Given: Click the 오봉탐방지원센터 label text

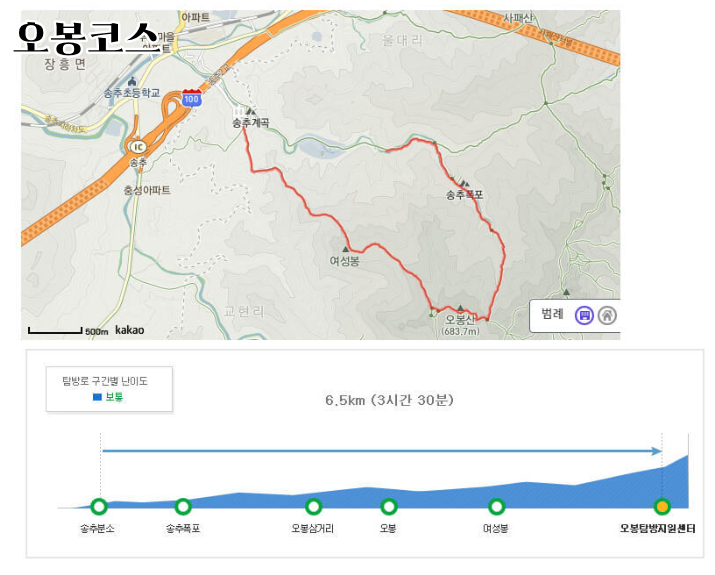Looking at the screenshot, I should click(658, 528).
